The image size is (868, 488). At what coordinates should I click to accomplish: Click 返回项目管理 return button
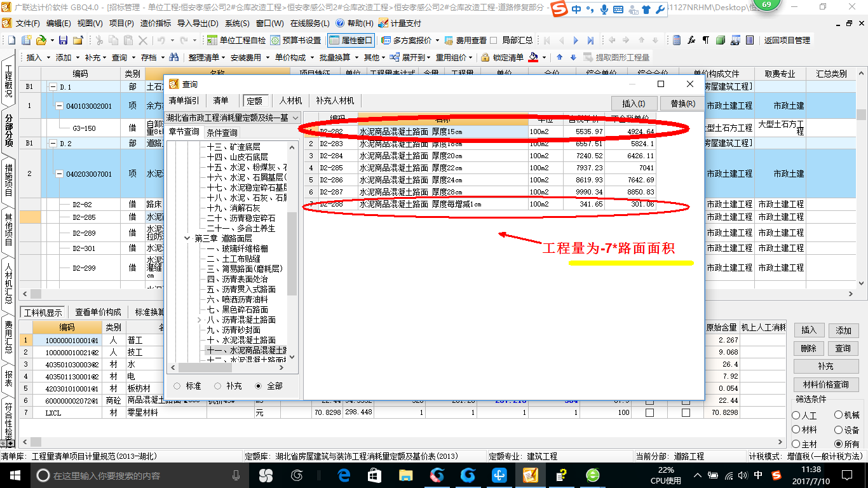pos(787,40)
